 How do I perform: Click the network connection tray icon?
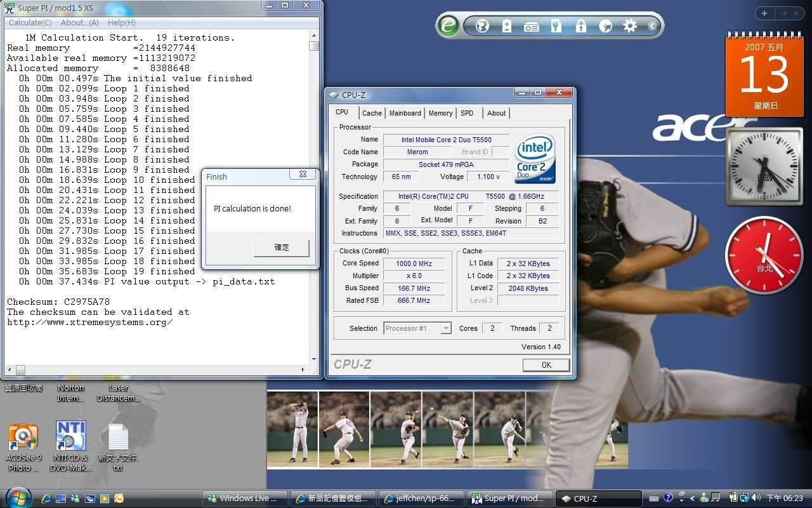pos(745,498)
